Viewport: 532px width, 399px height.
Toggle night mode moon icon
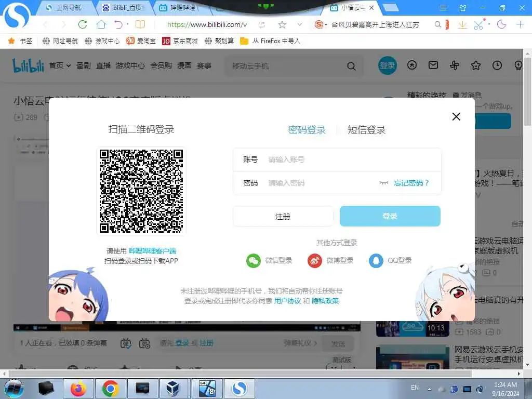(501, 24)
